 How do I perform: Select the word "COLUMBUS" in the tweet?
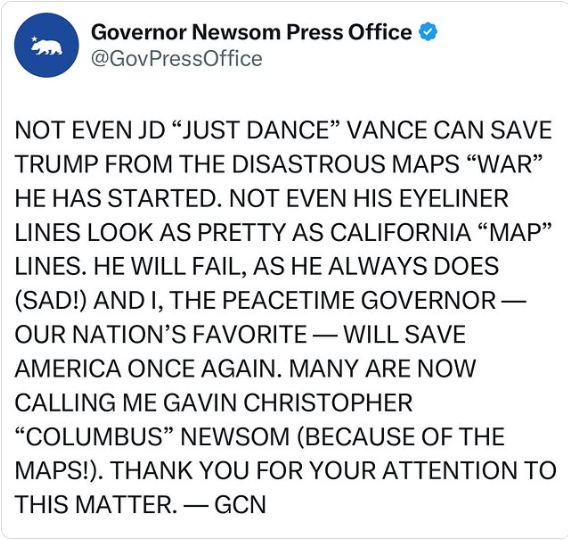point(95,436)
